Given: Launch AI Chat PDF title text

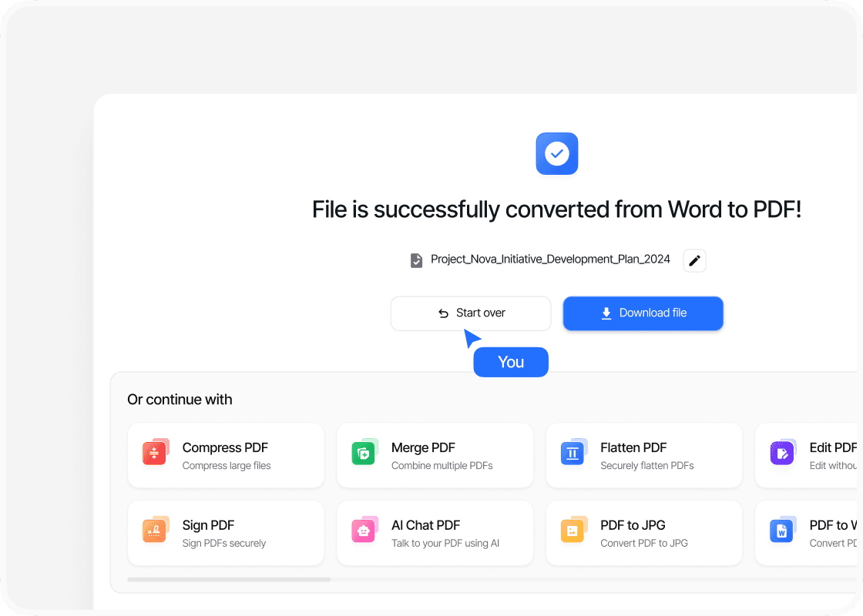Looking at the screenshot, I should 425,525.
